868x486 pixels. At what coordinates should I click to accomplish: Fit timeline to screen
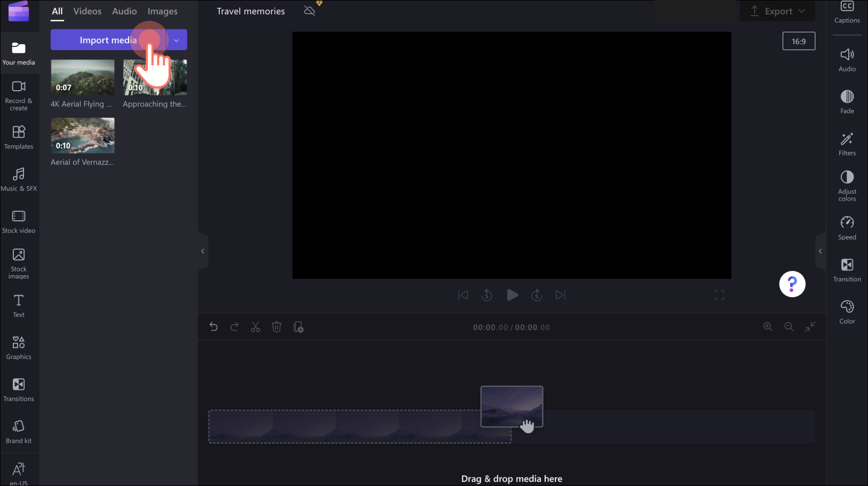[810, 327]
